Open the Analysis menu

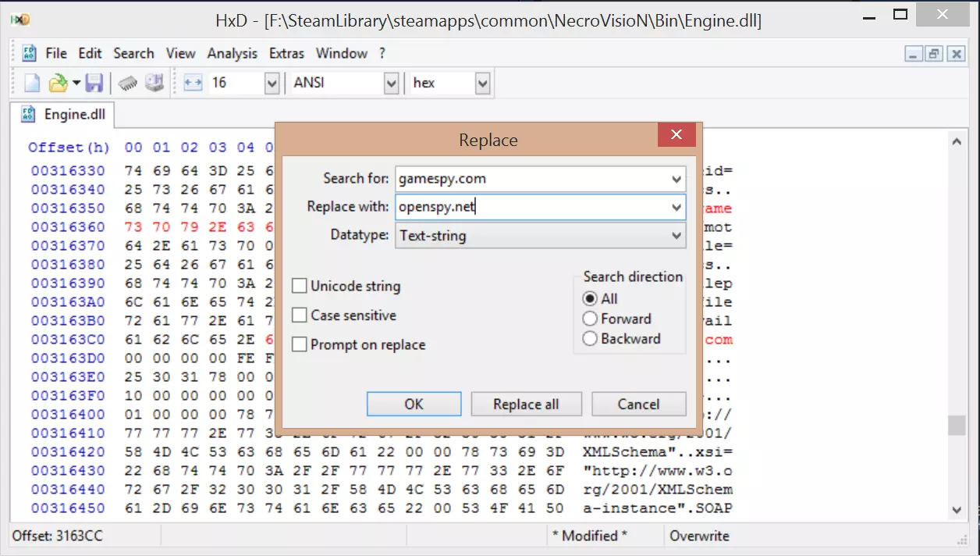tap(232, 53)
